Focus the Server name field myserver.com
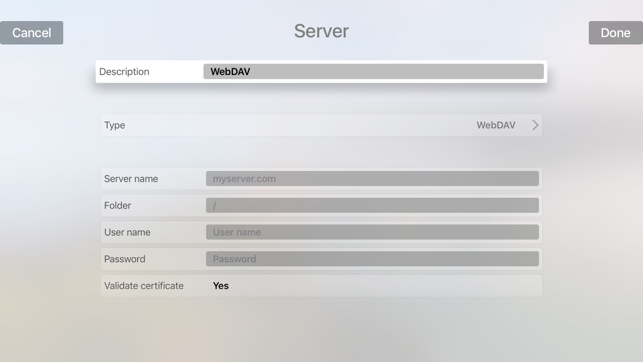This screenshot has width=643, height=362. click(x=372, y=179)
